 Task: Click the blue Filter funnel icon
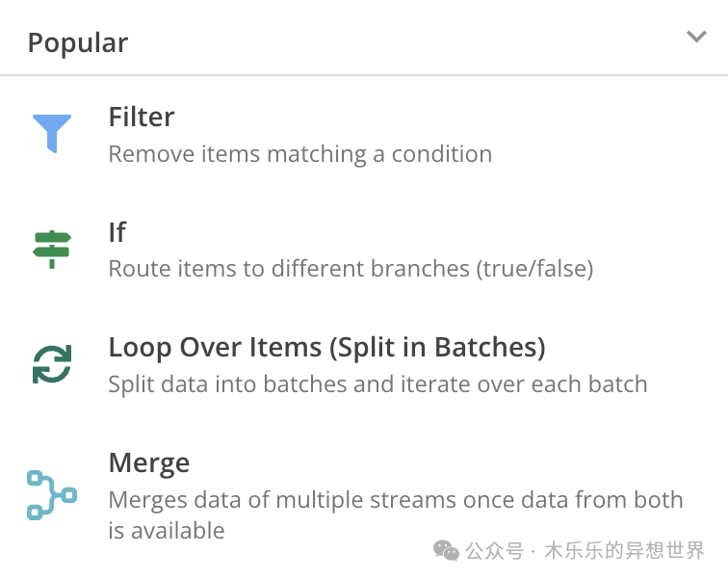(52, 133)
